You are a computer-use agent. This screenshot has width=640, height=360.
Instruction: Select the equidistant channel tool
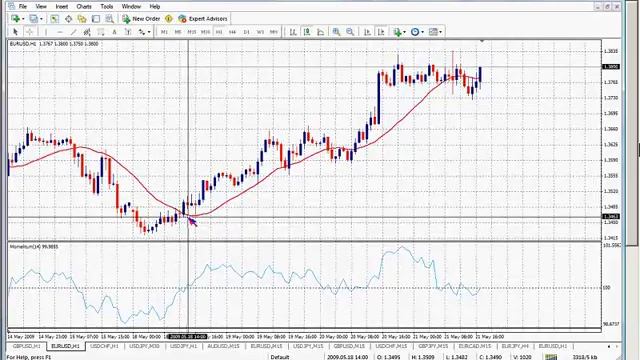click(87, 32)
